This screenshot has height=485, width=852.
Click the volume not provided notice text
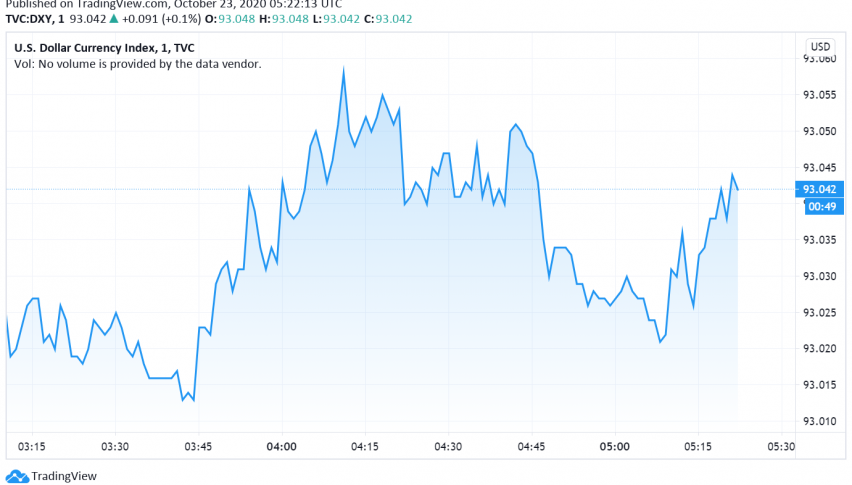click(x=137, y=64)
